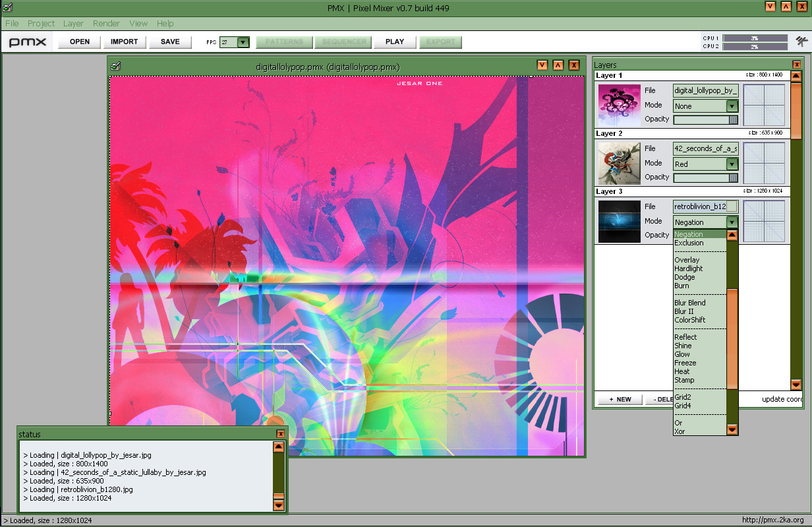The height and width of the screenshot is (527, 812).
Task: Click Layer 1 Opacity slider handle
Action: (x=734, y=119)
